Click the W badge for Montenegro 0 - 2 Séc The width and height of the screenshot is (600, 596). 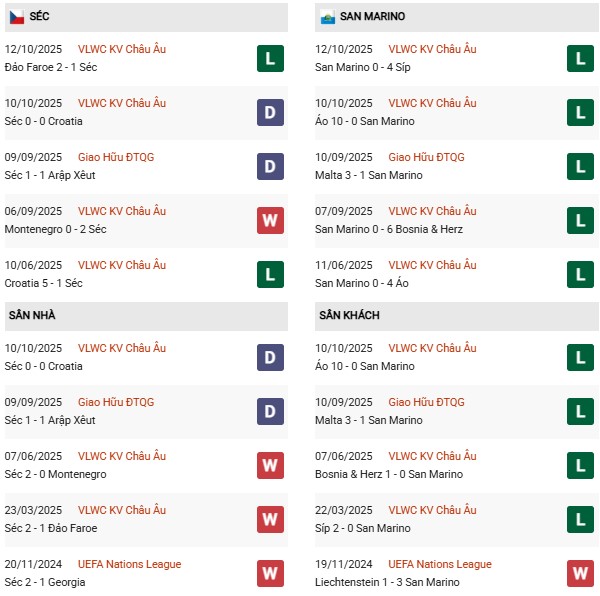click(269, 220)
